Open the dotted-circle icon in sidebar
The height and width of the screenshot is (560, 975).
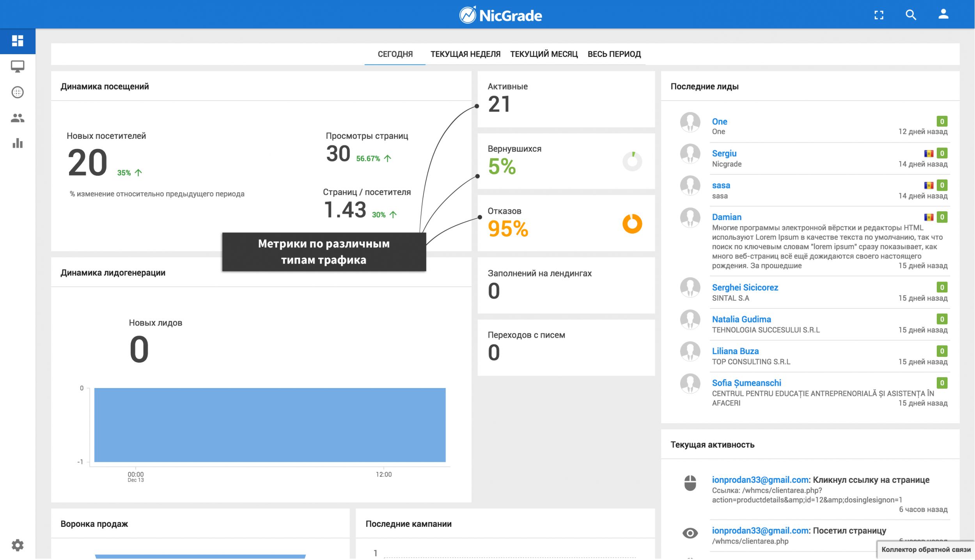(x=18, y=92)
